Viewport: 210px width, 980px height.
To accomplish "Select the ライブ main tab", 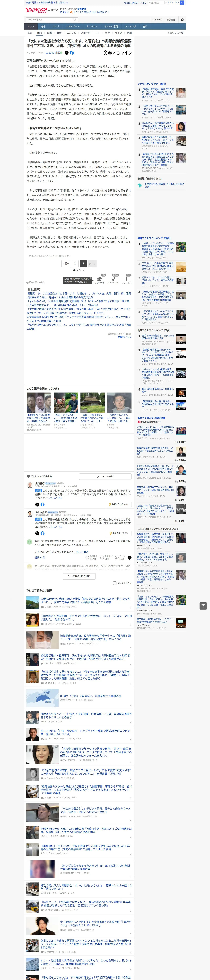I will click(x=56, y=27).
